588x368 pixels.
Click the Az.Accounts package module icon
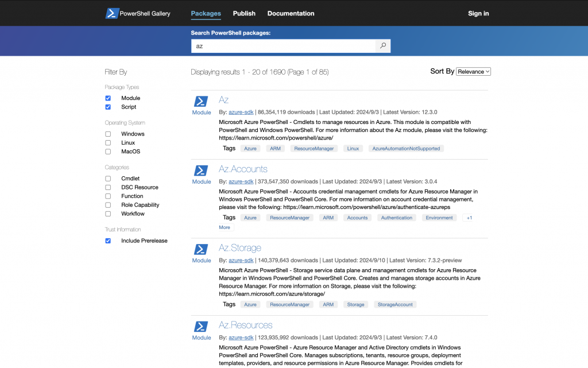coord(201,171)
